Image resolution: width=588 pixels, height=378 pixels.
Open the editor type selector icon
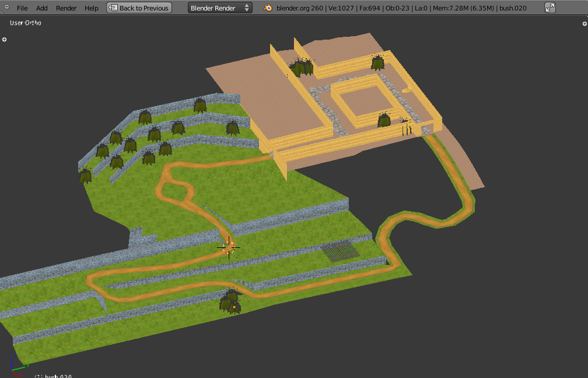point(5,8)
